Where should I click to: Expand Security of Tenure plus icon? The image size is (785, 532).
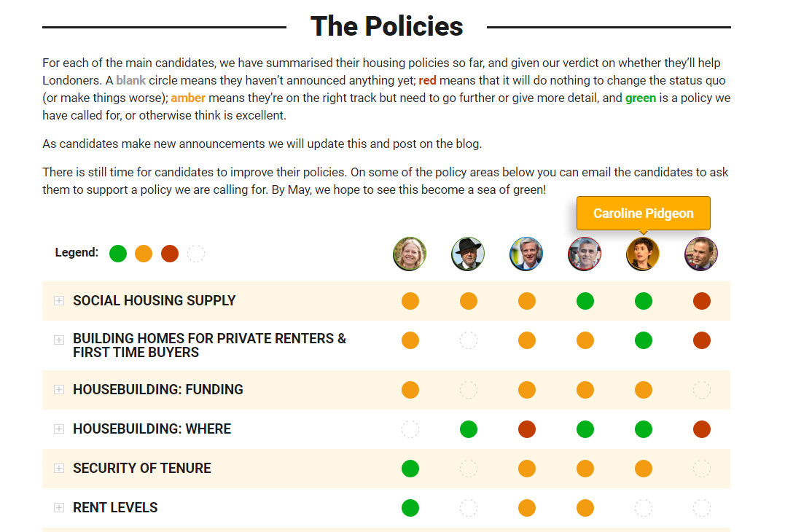(x=59, y=469)
